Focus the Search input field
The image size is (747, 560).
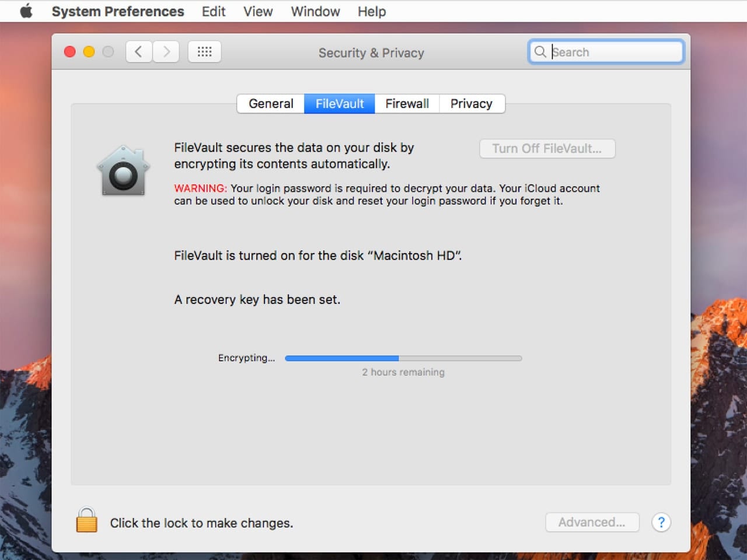[613, 52]
